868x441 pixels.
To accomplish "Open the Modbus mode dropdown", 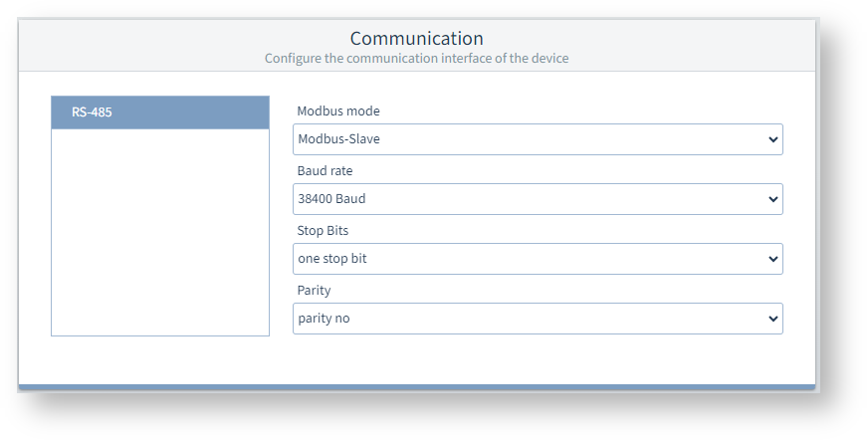I will pyautogui.click(x=538, y=139).
